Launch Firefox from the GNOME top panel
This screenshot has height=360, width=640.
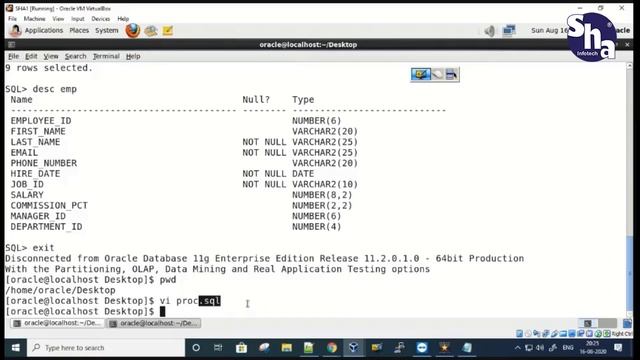tap(133, 31)
